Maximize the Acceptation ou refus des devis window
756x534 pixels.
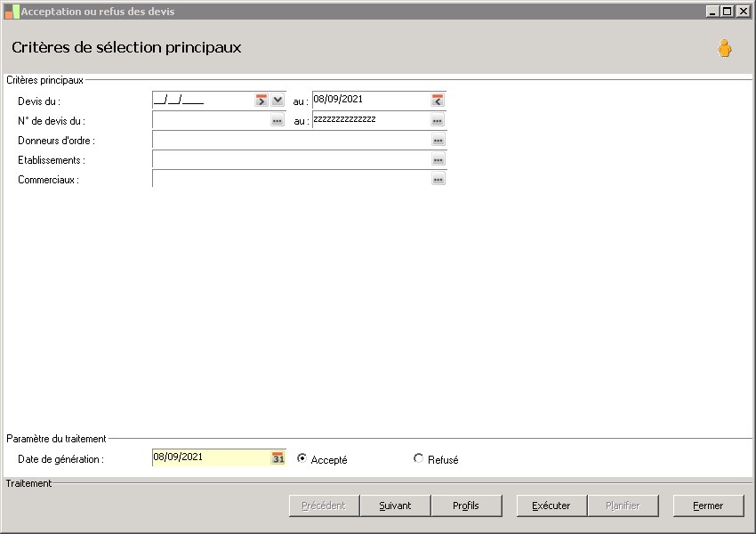pyautogui.click(x=728, y=11)
